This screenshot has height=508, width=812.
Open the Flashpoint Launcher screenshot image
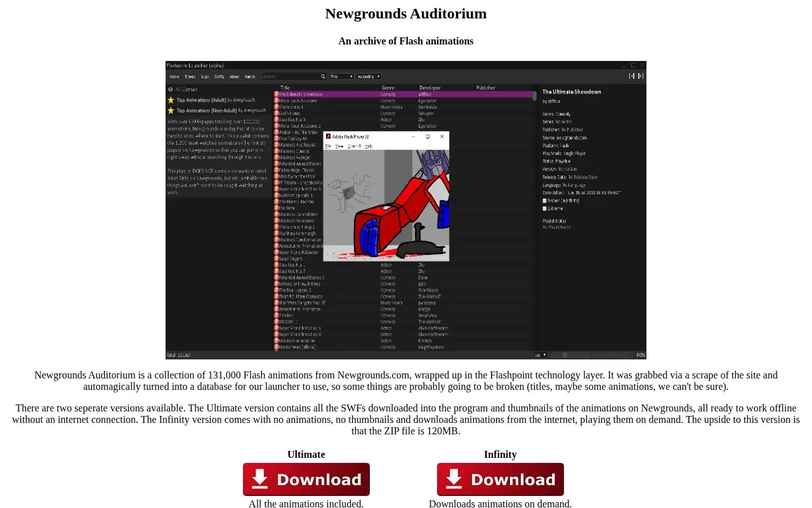click(406, 210)
